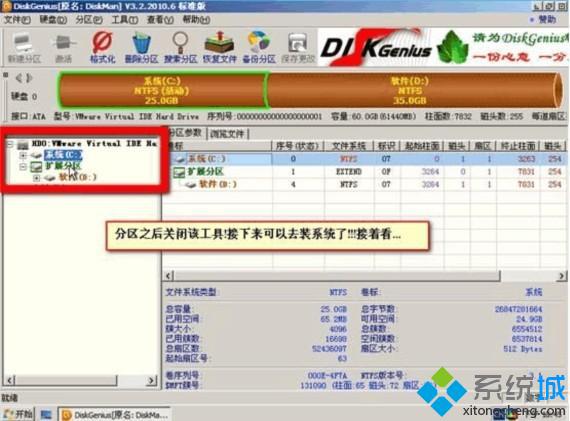Expand the 系统(C:) tree node
This screenshot has width=570, height=421.
click(x=23, y=156)
